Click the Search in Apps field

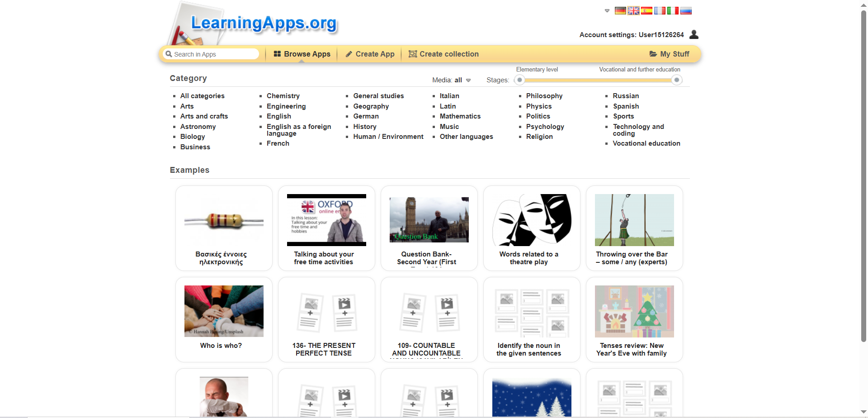coord(212,54)
